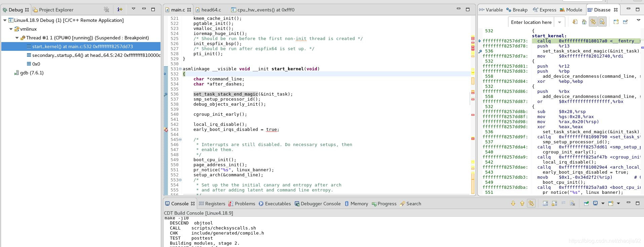
Task: Click Display Selected Console icon
Action: click(x=596, y=203)
